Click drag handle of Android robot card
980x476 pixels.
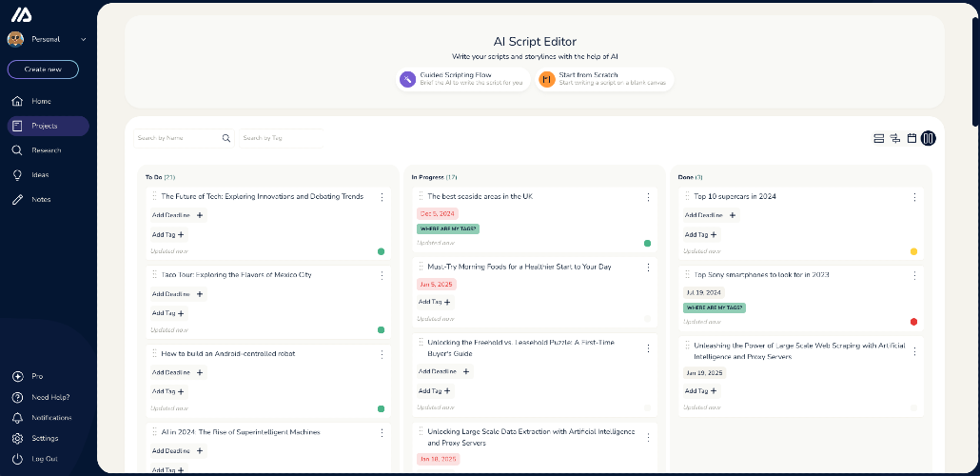(x=154, y=353)
